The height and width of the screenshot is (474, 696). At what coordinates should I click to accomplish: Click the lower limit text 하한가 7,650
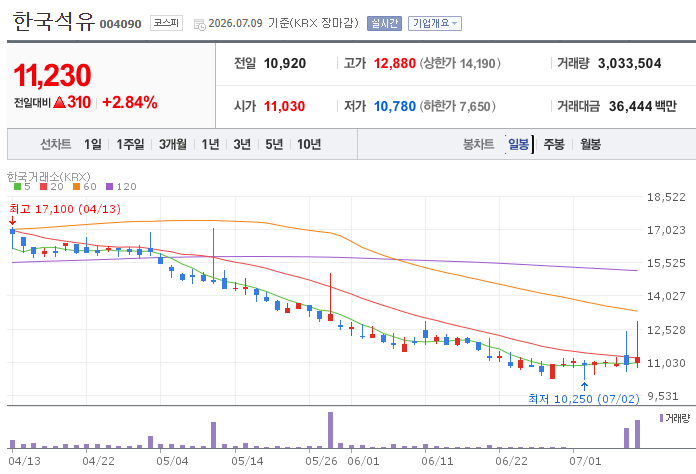coord(457,107)
